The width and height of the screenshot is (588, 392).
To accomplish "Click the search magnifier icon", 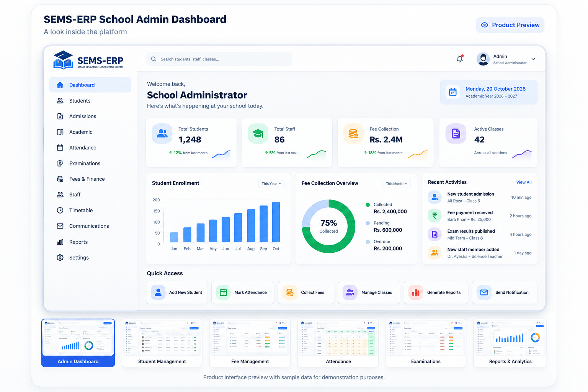I will pyautogui.click(x=154, y=59).
